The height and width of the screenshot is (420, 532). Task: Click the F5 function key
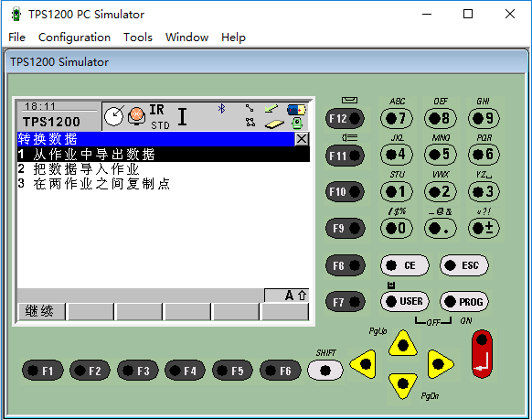(x=233, y=371)
